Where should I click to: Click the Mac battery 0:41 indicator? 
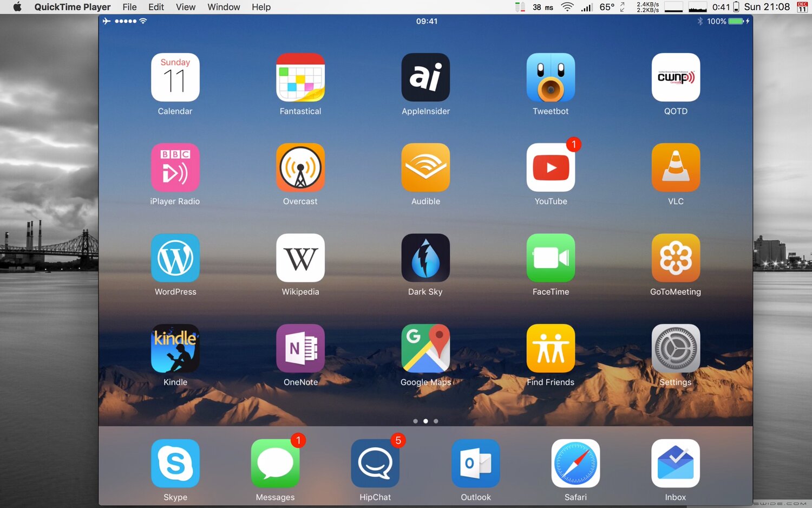point(725,7)
